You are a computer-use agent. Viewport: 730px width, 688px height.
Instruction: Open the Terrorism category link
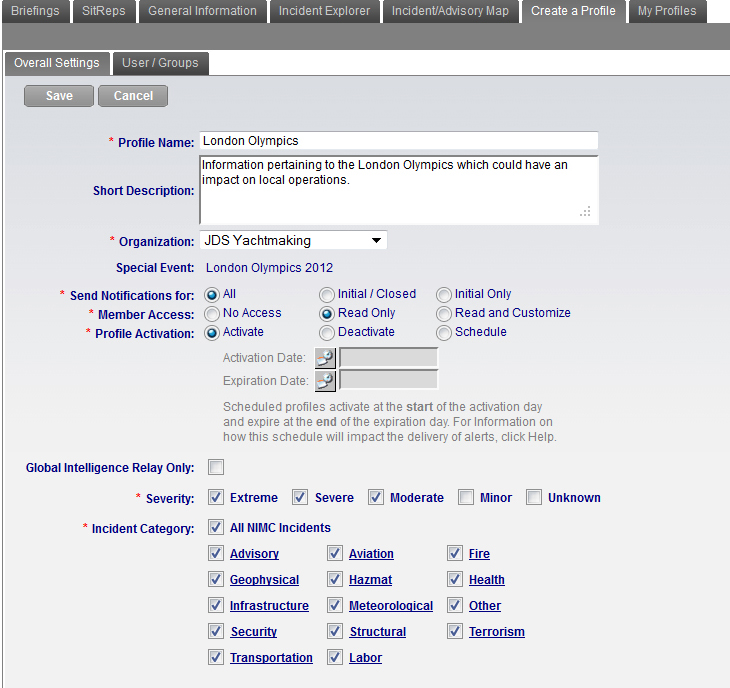[496, 632]
